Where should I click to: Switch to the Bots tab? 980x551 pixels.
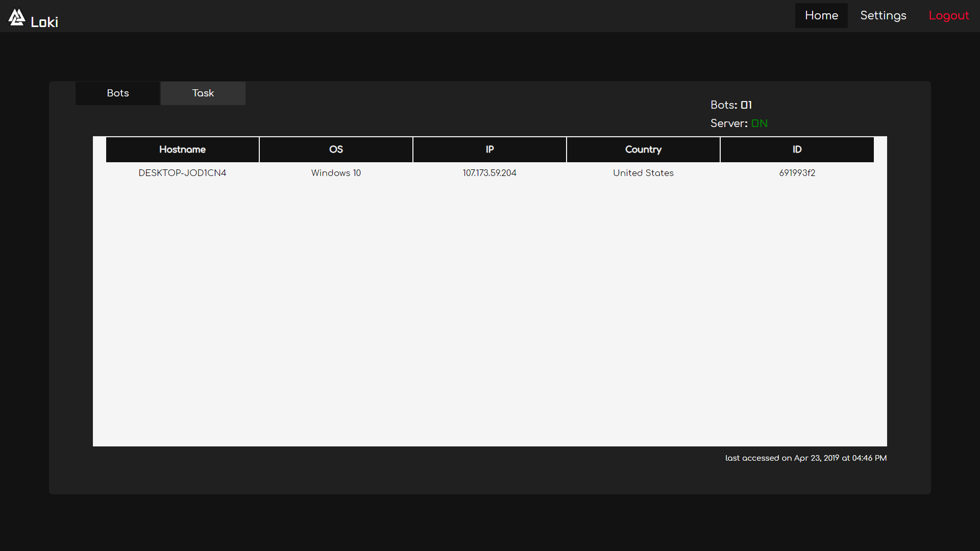pos(117,93)
